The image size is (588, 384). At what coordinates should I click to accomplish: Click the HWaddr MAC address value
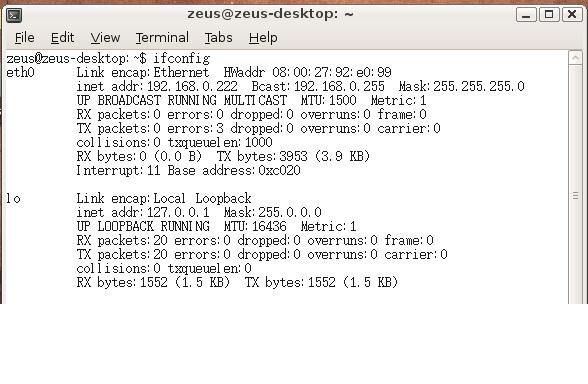pos(332,72)
